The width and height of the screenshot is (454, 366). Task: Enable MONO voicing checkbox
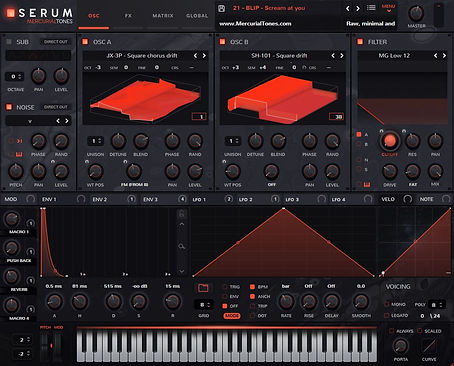tap(387, 304)
